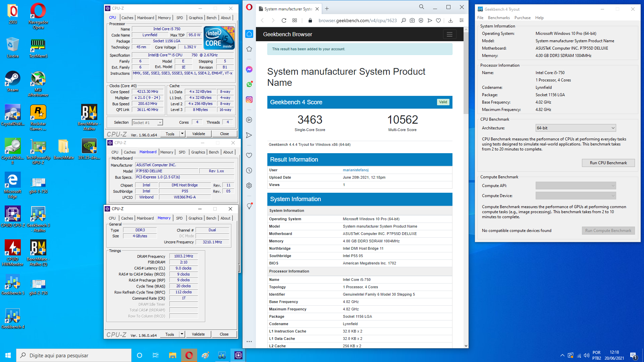This screenshot has width=644, height=362.
Task: Open Task View on taskbar
Action: pyautogui.click(x=156, y=355)
